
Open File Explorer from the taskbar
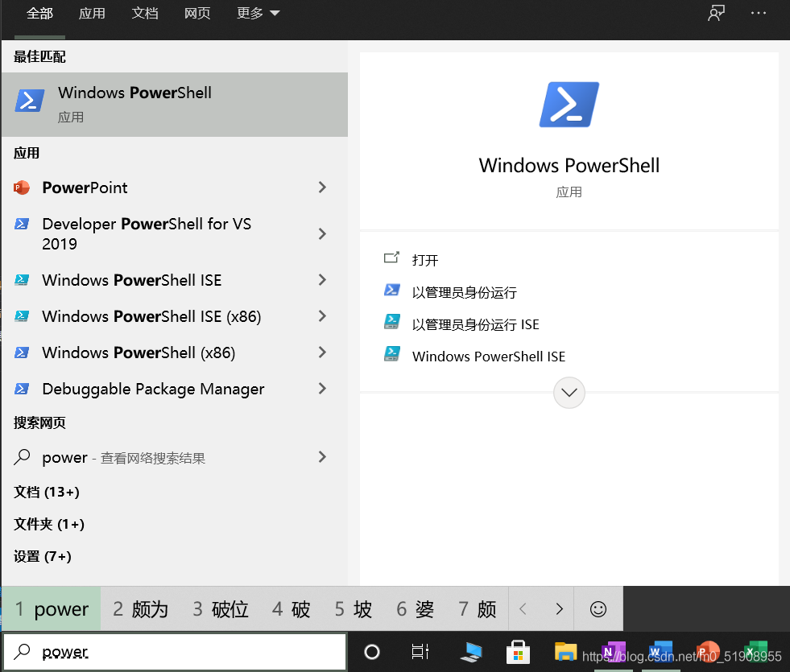565,652
